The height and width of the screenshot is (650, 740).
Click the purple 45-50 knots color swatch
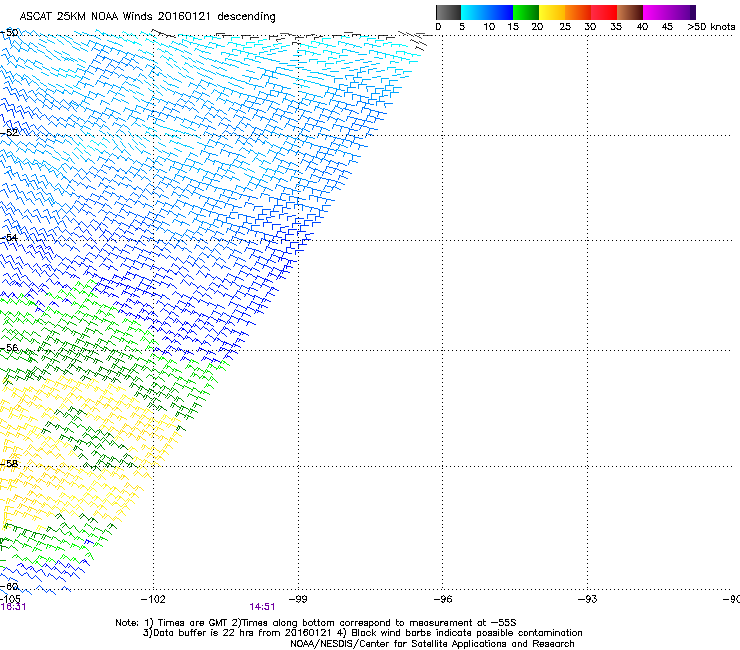682,12
